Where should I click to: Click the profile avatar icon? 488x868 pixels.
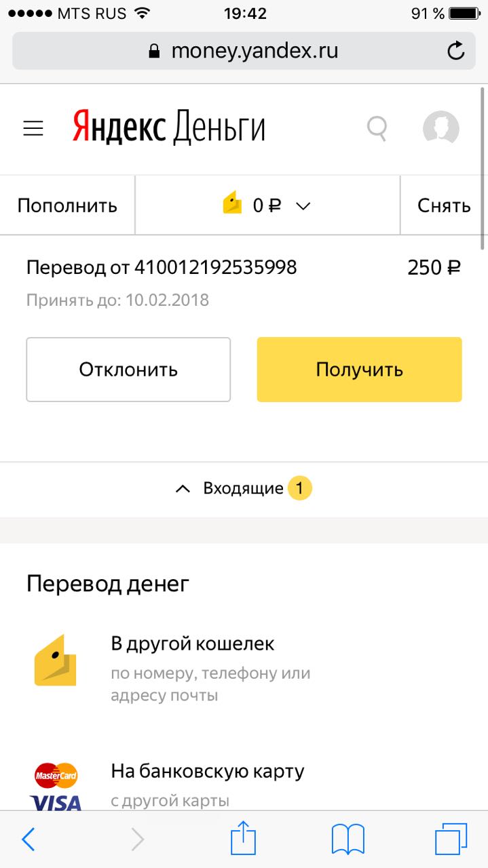click(440, 129)
